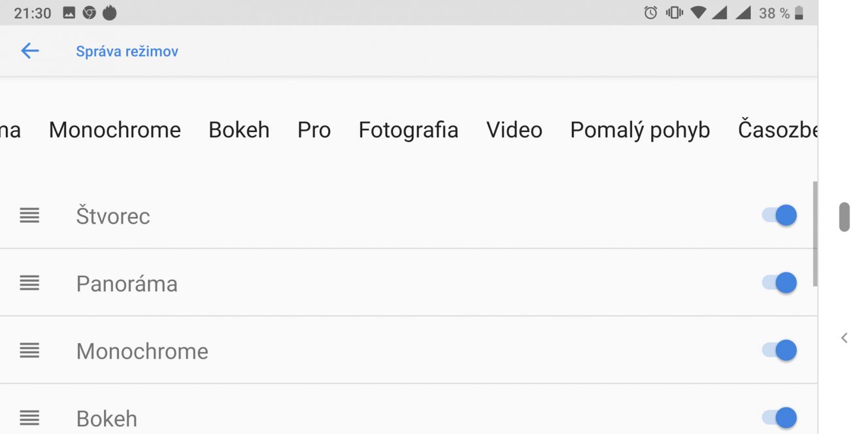The height and width of the screenshot is (434, 868).
Task: Toggle the Monochrome mode switch
Action: click(x=779, y=350)
